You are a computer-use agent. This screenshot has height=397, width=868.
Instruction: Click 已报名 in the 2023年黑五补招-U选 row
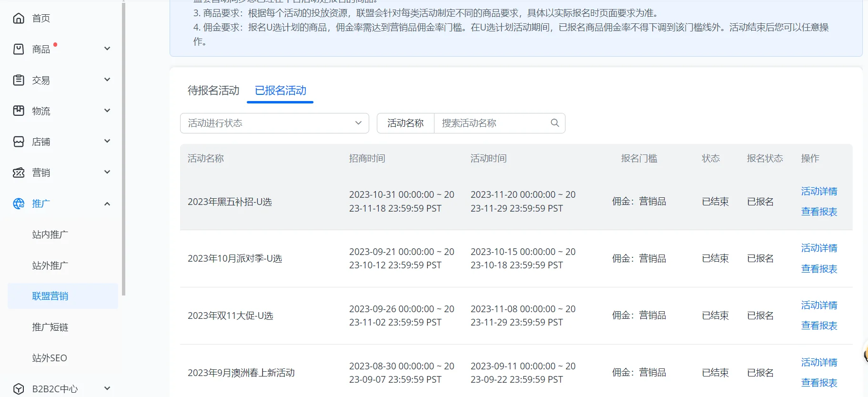pyautogui.click(x=760, y=202)
